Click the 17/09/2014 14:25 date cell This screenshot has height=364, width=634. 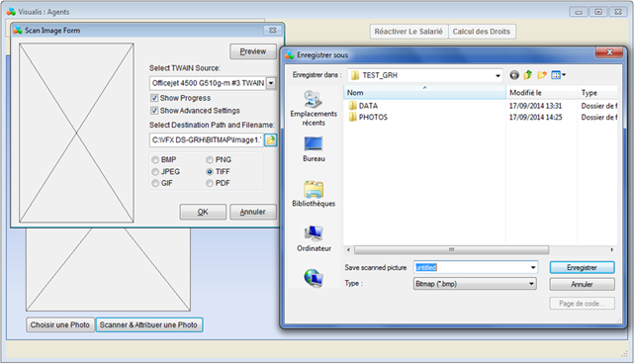(535, 118)
